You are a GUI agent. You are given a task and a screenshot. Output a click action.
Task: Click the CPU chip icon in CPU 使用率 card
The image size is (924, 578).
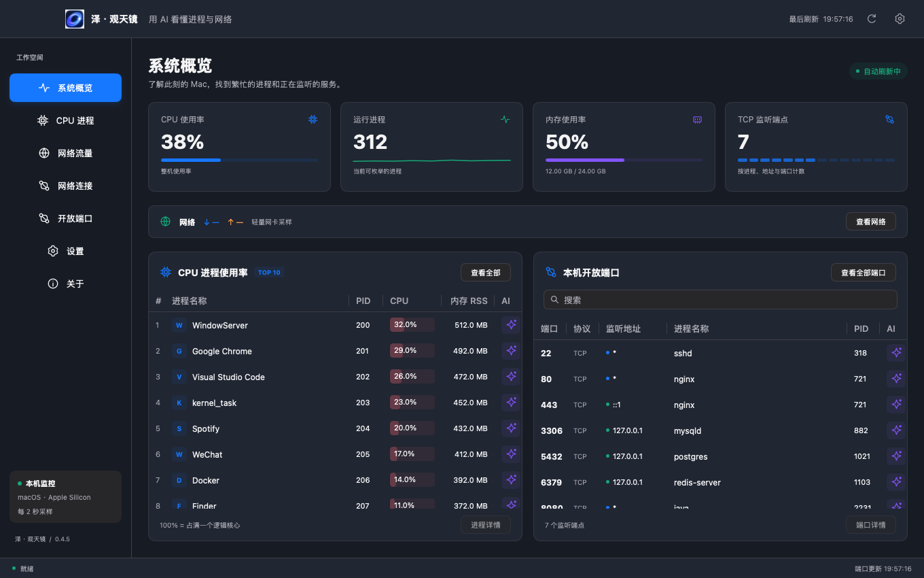[313, 119]
